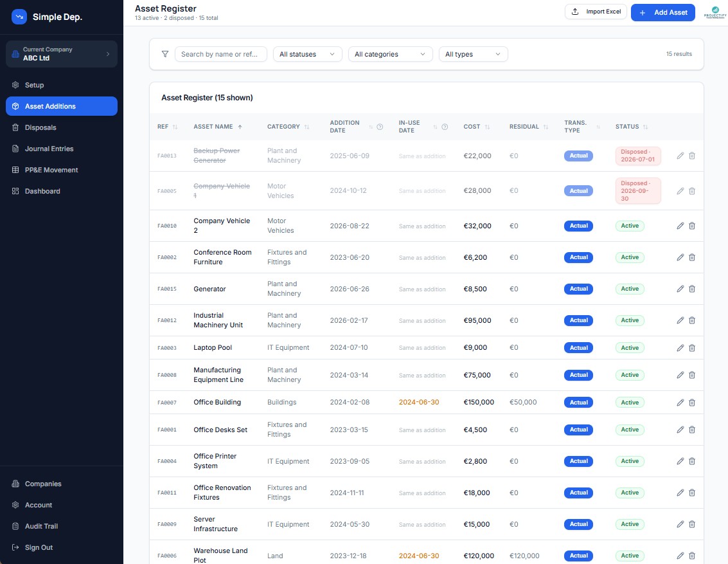This screenshot has width=728, height=564.
Task: Open Account settings
Action: pyautogui.click(x=61, y=505)
